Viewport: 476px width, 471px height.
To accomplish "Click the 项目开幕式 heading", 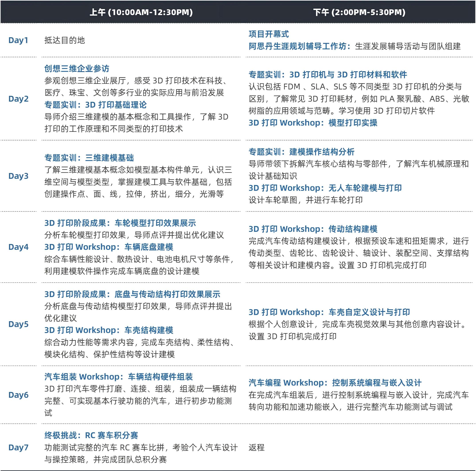I will pos(269,34).
